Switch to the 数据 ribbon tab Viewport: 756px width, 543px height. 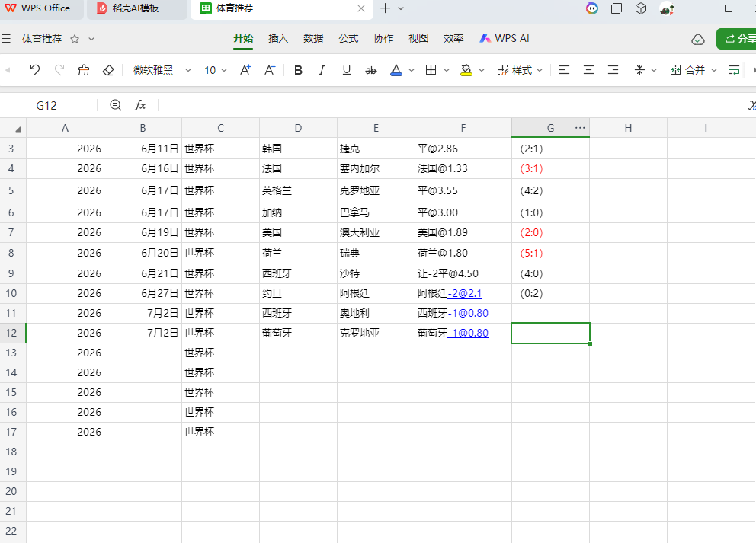pos(313,38)
